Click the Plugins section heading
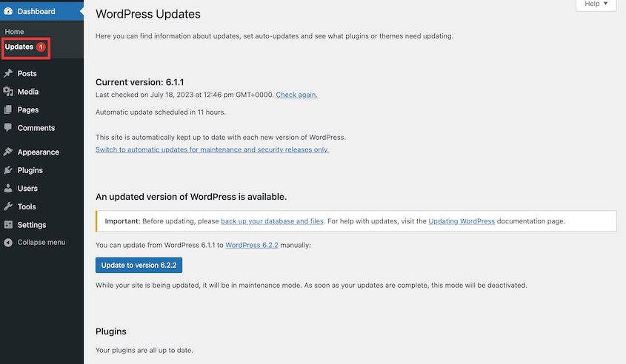 [x=111, y=331]
